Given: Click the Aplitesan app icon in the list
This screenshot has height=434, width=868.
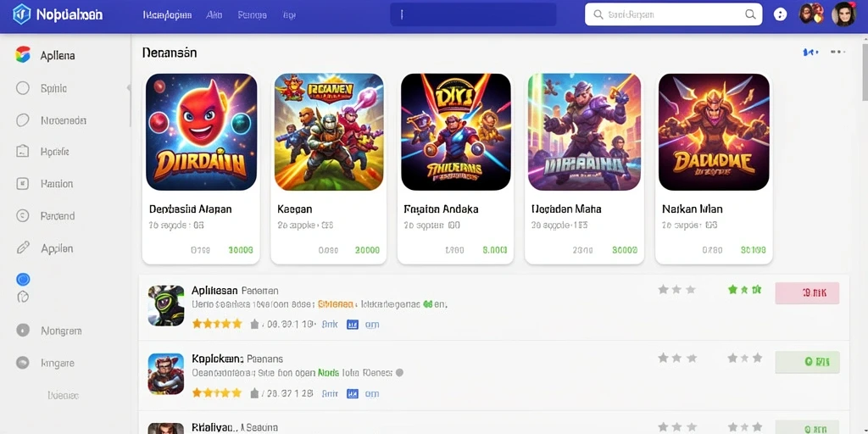Looking at the screenshot, I should 166,305.
